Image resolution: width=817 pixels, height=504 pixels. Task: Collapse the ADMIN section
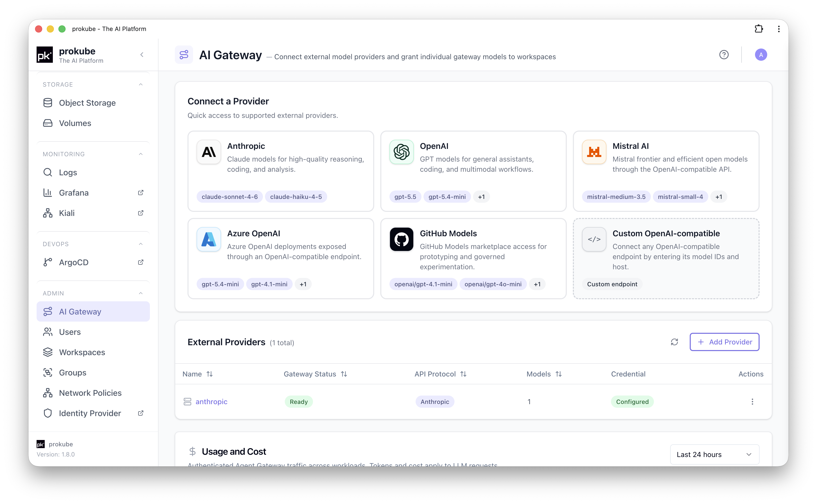coord(141,294)
